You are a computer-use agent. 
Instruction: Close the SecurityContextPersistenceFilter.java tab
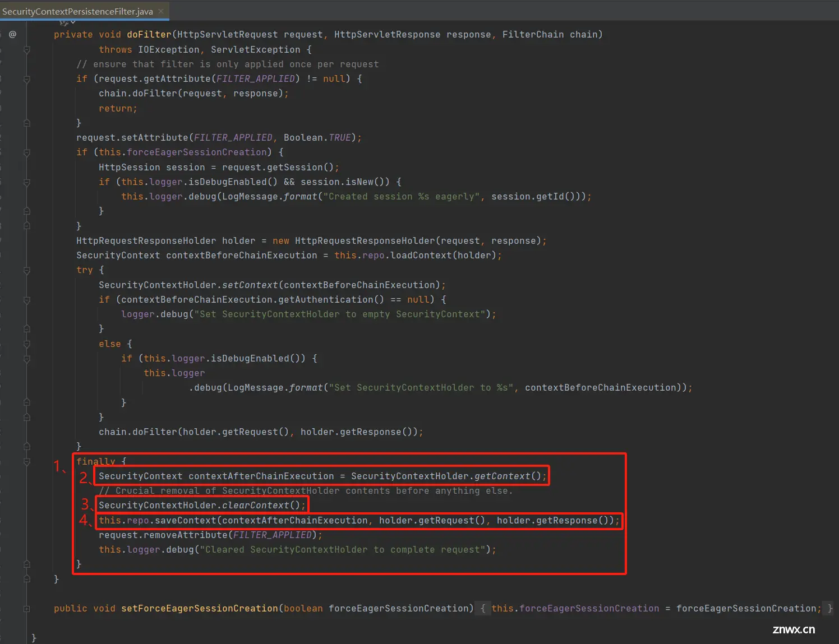pos(161,11)
